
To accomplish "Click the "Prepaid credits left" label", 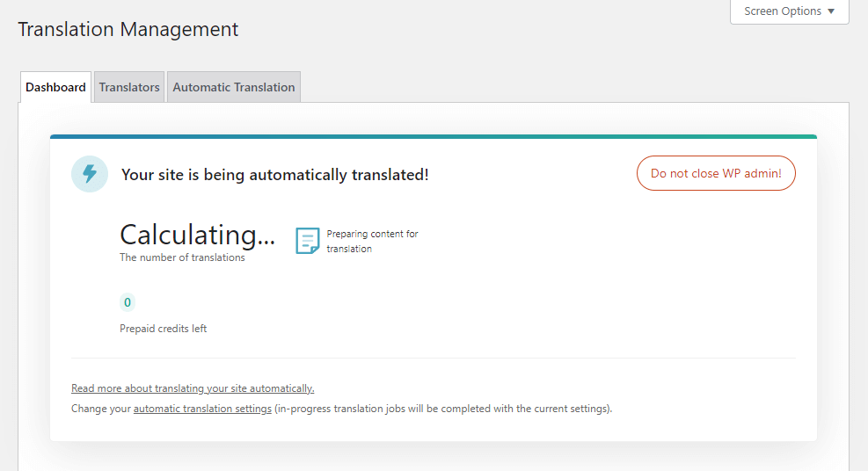I will 164,329.
